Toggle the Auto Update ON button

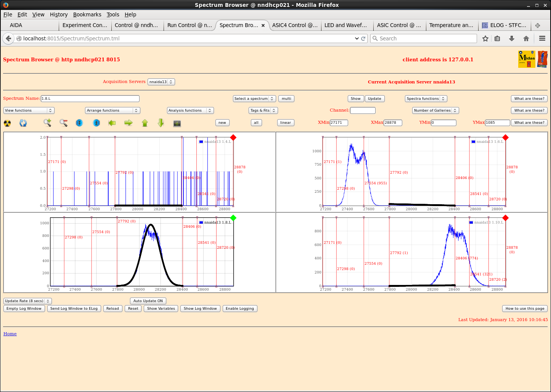coord(148,301)
